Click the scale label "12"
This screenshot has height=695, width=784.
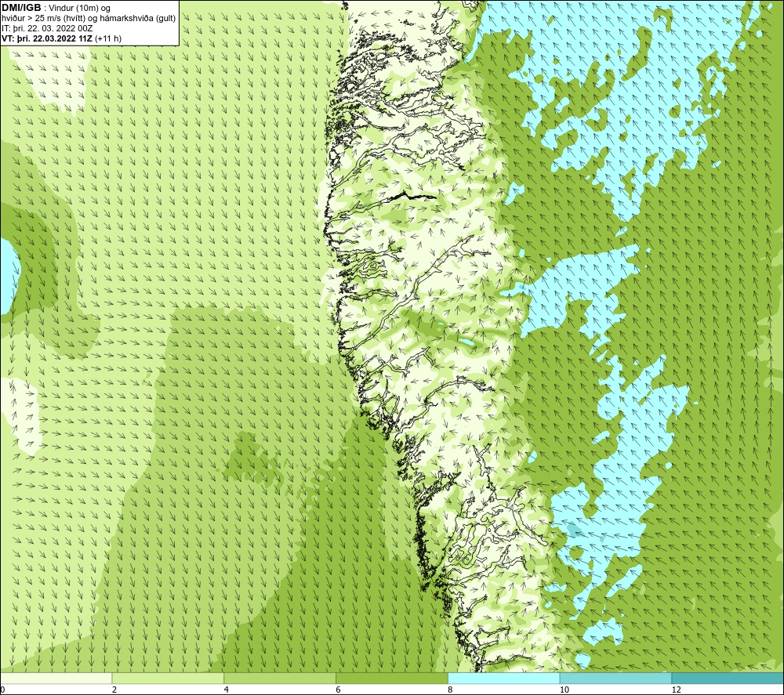677,690
